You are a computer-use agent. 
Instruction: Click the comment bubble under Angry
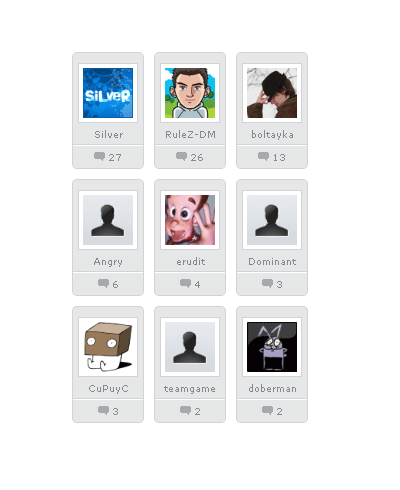tap(103, 283)
